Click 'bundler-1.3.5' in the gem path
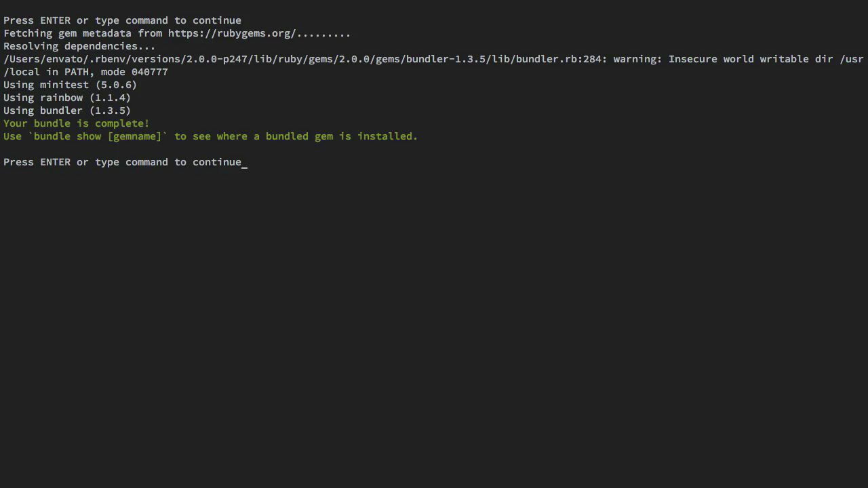868x488 pixels. tap(446, 59)
